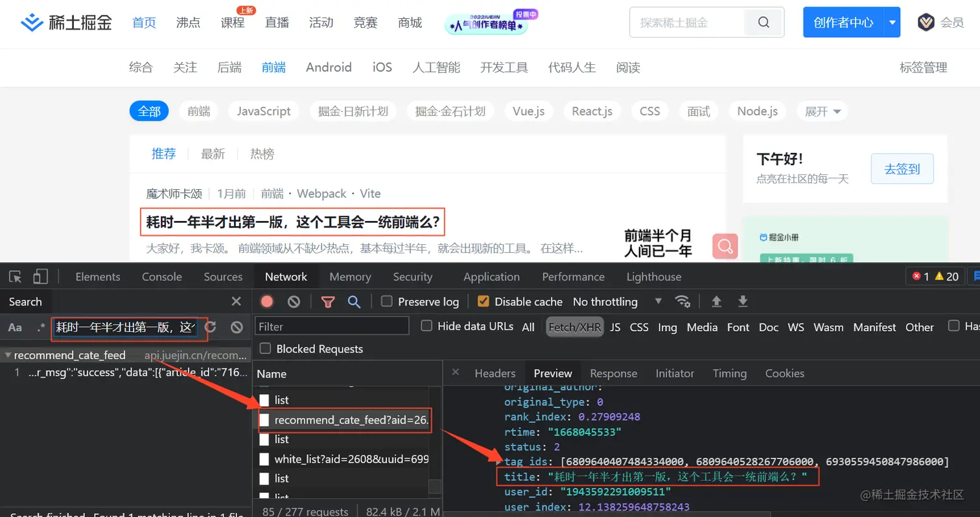Check Blocked Requests option
This screenshot has width=980, height=517.
pyautogui.click(x=265, y=349)
